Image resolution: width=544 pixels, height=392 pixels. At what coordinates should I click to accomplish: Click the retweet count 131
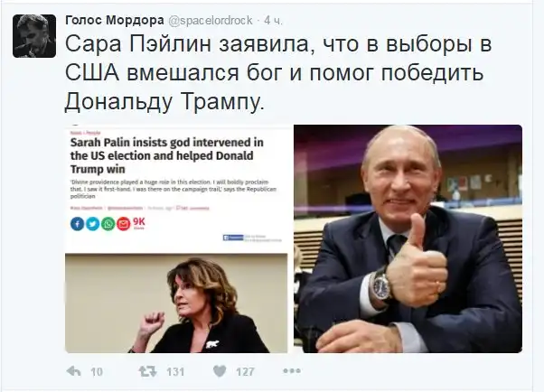coord(175,372)
